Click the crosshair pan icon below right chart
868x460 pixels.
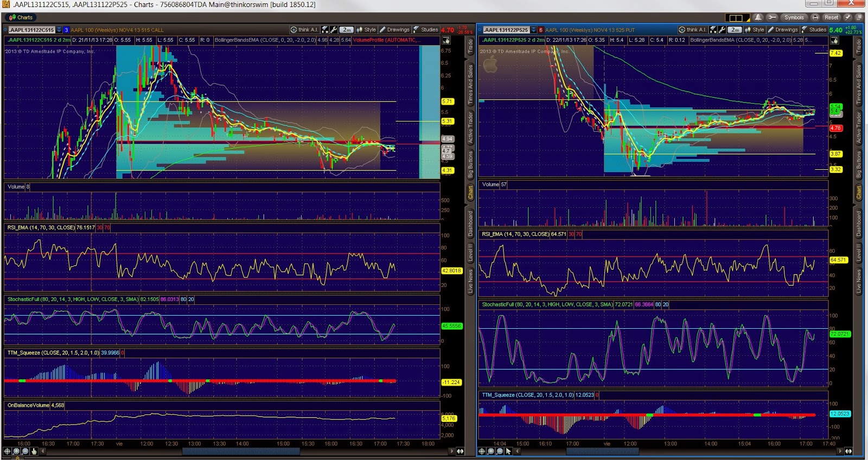[482, 451]
